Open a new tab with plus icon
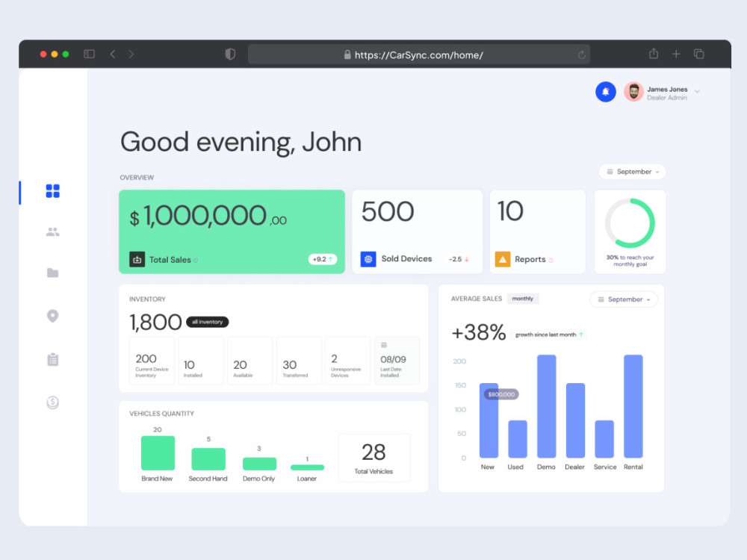 point(676,55)
